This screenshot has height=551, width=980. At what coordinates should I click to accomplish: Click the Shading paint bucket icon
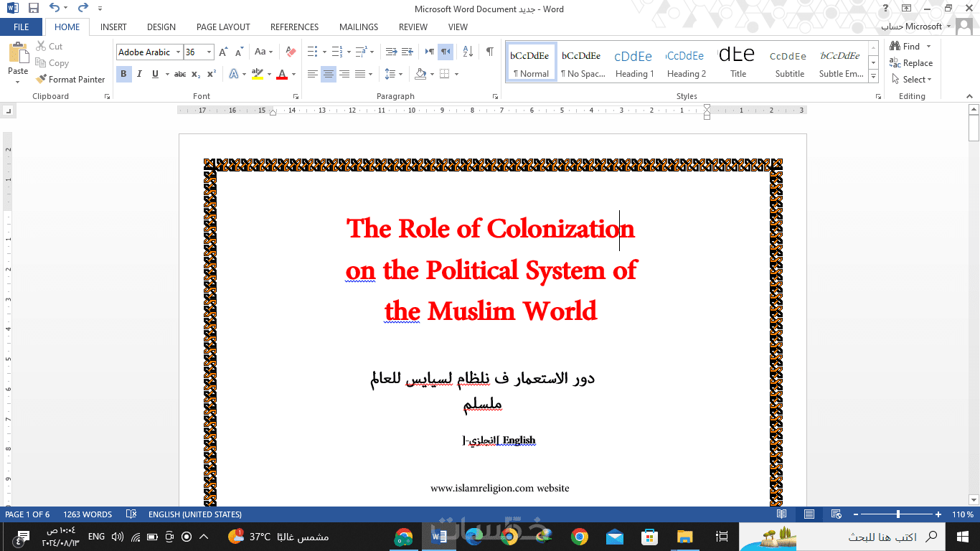[420, 74]
